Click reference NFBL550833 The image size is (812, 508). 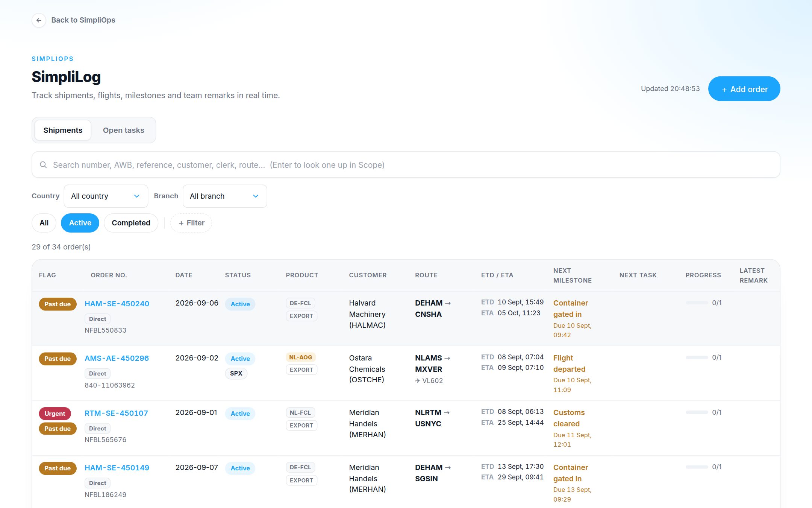(105, 330)
